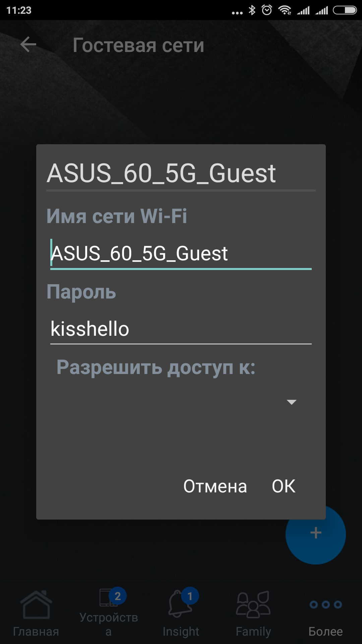Tap the battery indicator icon
362x644 pixels.
tap(345, 10)
